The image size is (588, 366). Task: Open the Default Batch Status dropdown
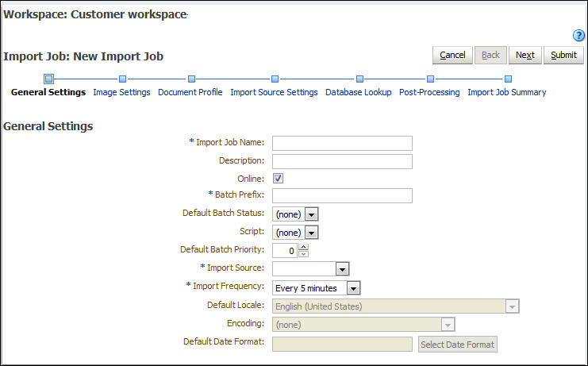[x=311, y=214]
